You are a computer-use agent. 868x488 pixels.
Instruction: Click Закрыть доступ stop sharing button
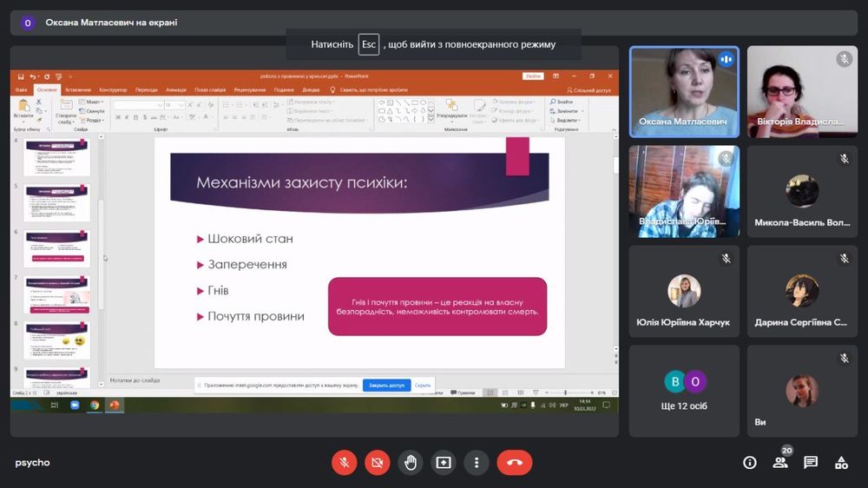coord(386,385)
